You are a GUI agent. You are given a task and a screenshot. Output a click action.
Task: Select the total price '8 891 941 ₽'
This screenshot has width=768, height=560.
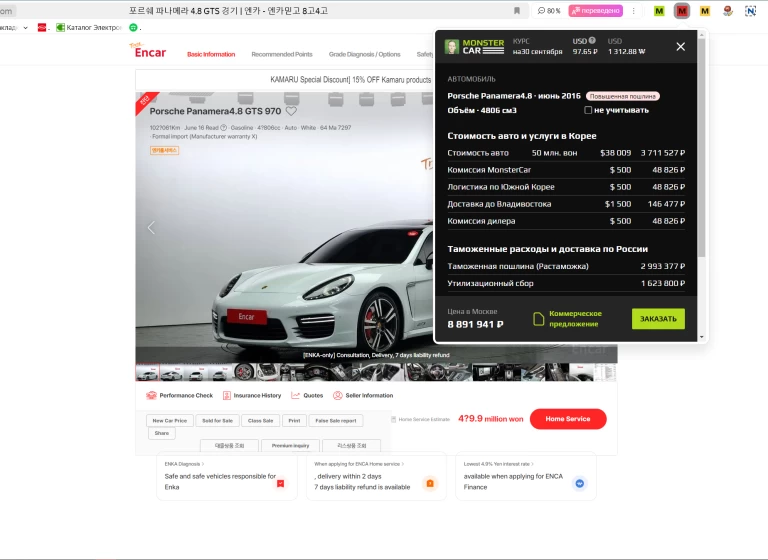(x=475, y=324)
